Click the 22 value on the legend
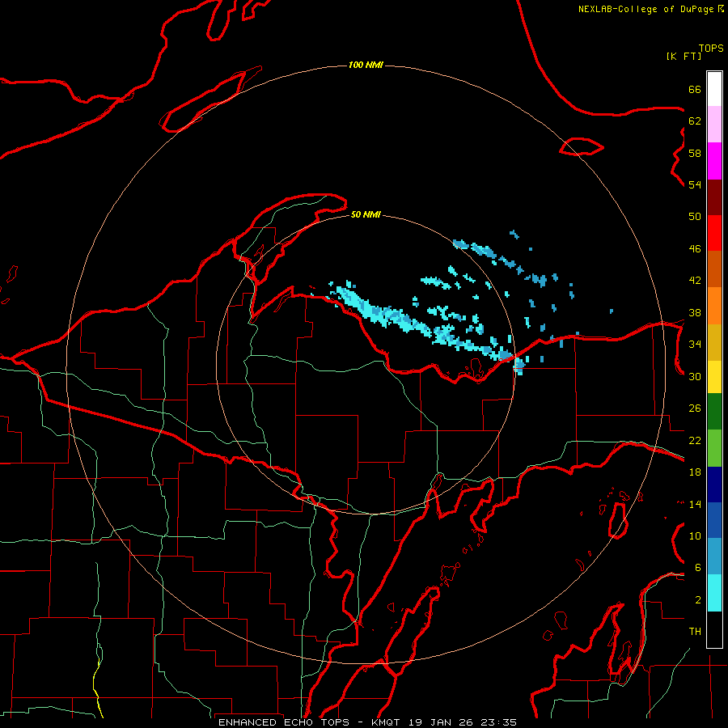 (x=695, y=440)
